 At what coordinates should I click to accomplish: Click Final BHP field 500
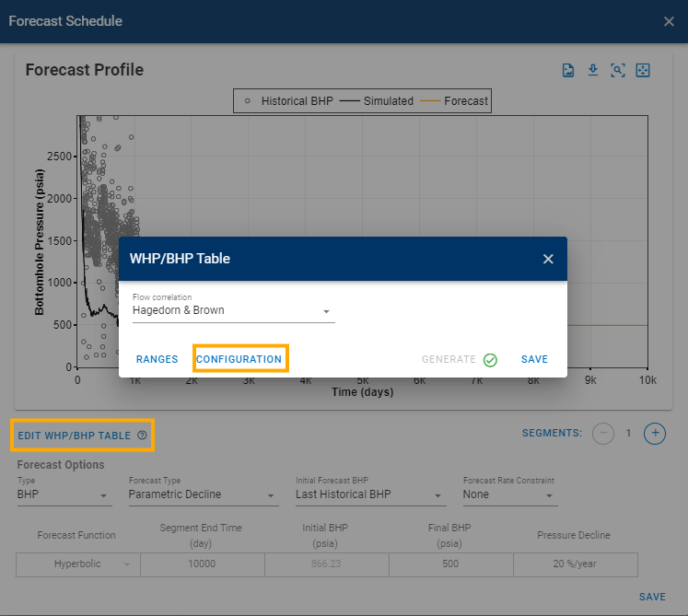coord(450,564)
